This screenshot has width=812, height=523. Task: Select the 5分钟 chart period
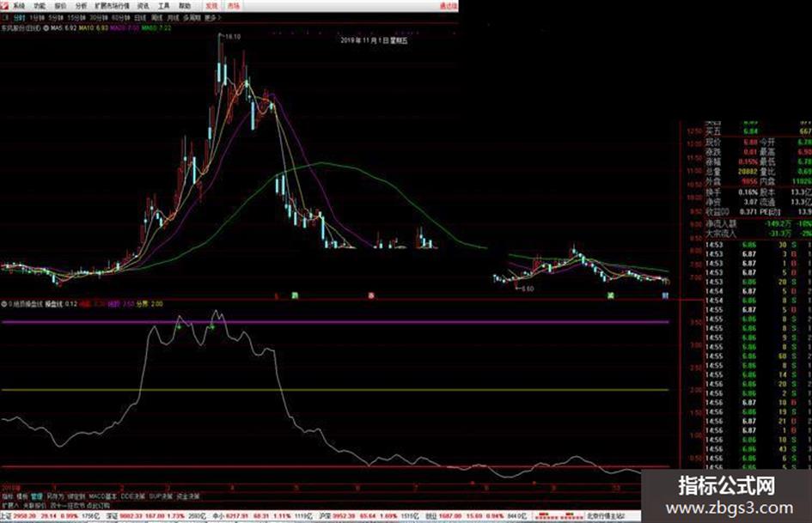coord(55,18)
